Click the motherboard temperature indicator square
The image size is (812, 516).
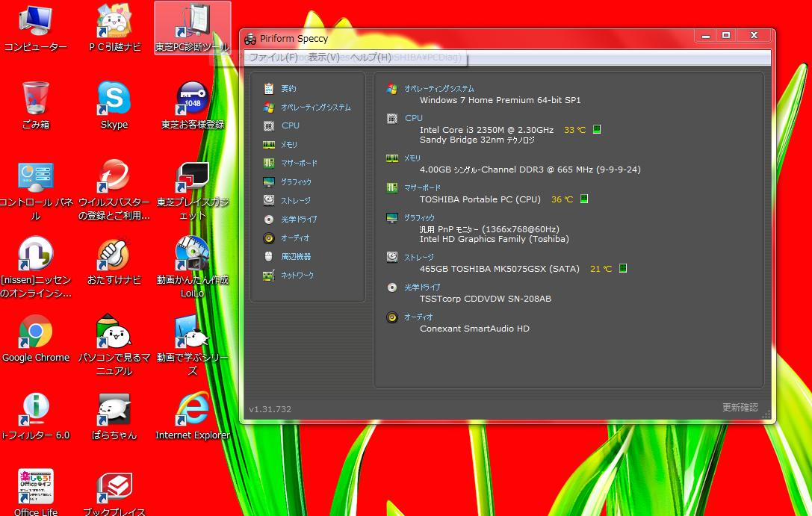[583, 199]
